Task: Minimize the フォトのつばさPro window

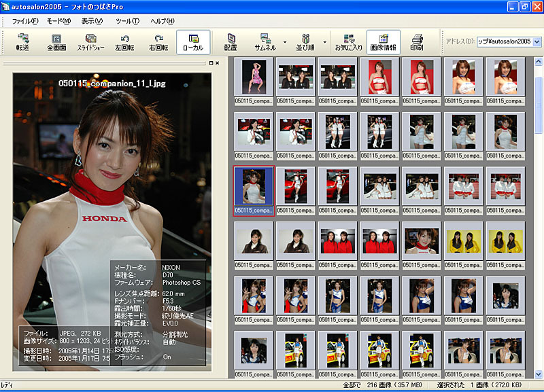Action: (x=513, y=7)
